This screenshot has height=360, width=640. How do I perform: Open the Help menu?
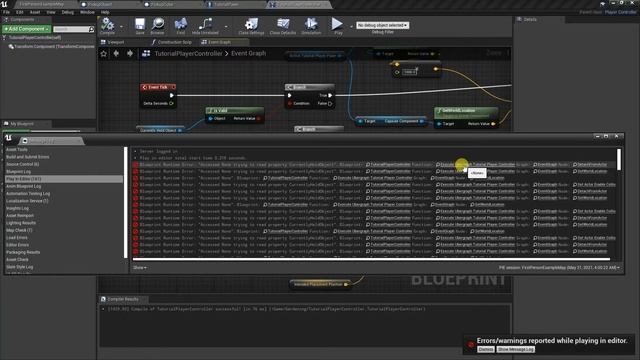[105, 12]
